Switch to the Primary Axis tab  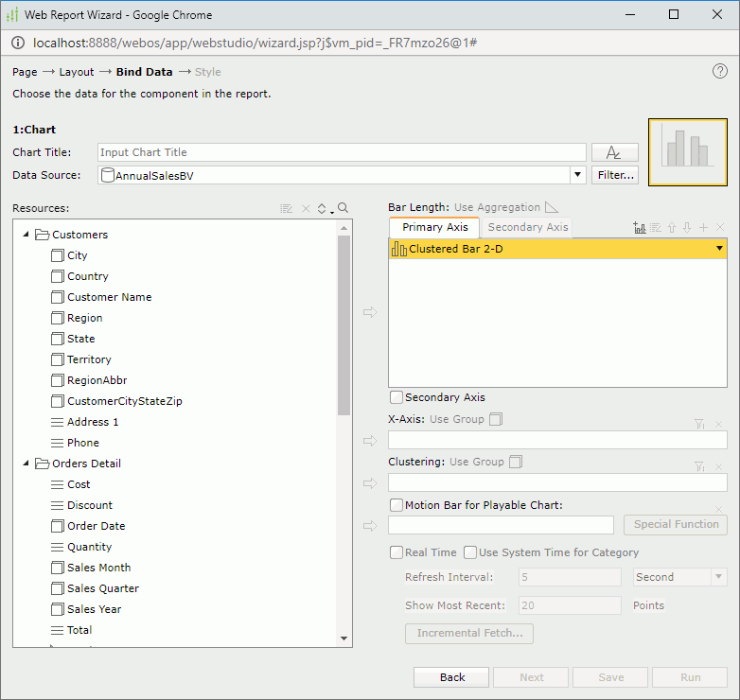(x=434, y=227)
